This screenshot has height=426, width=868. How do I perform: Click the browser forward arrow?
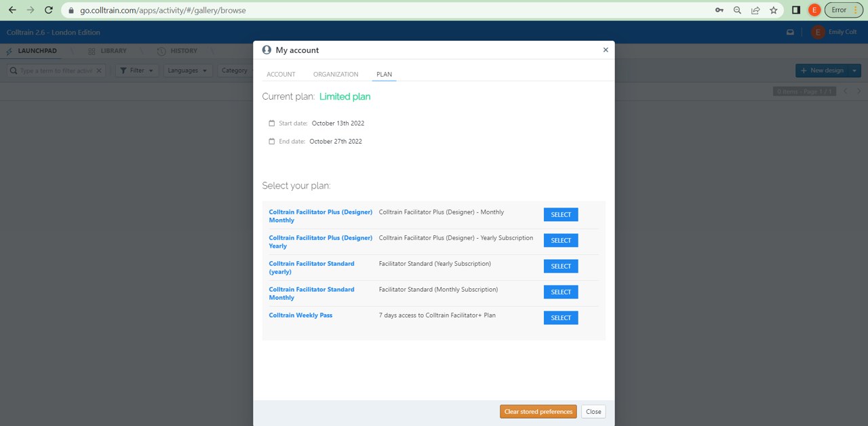coord(31,10)
